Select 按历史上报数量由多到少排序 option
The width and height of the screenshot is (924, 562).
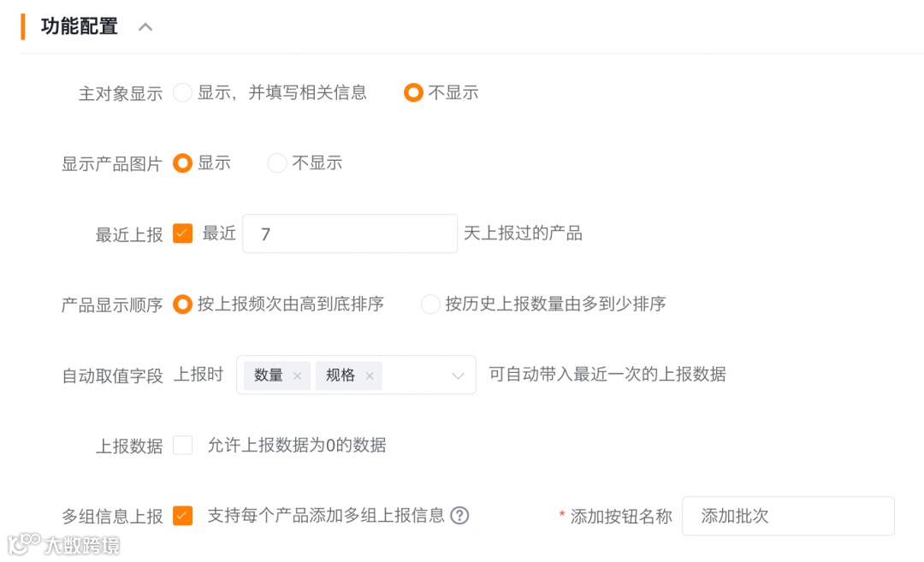click(x=430, y=304)
